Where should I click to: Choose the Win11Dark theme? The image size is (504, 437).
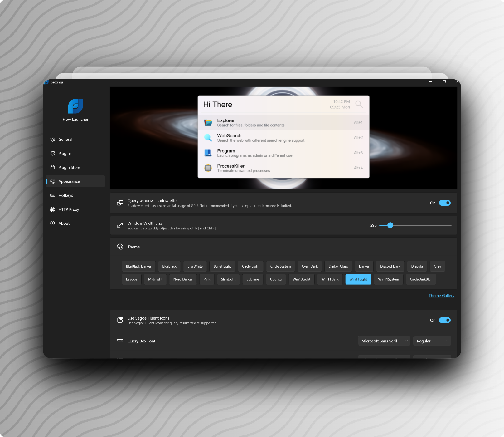330,279
